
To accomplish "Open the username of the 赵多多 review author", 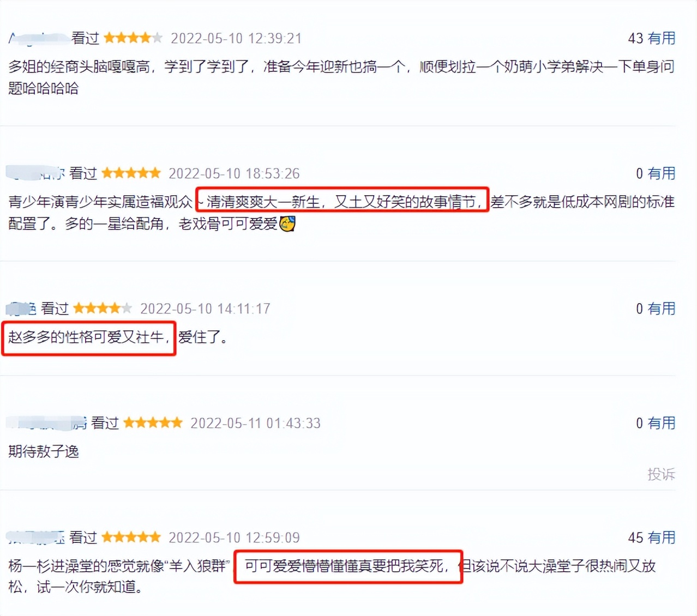I will 21,309.
